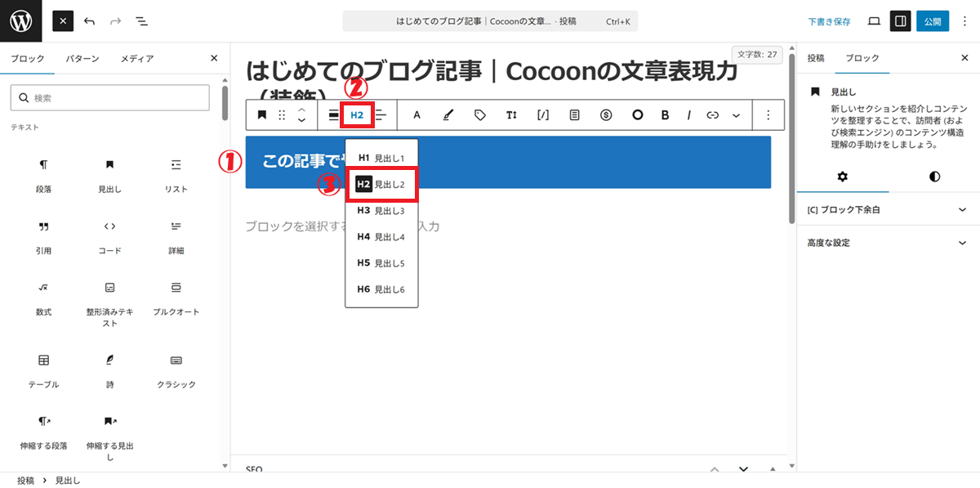
Task: Toggle the settings sidebar panel button
Action: 900,21
